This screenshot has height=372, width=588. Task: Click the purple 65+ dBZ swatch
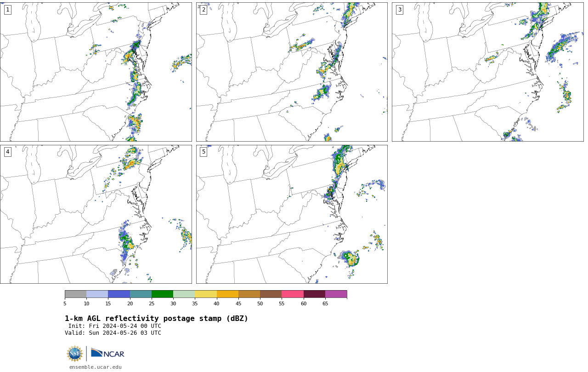tap(336, 294)
